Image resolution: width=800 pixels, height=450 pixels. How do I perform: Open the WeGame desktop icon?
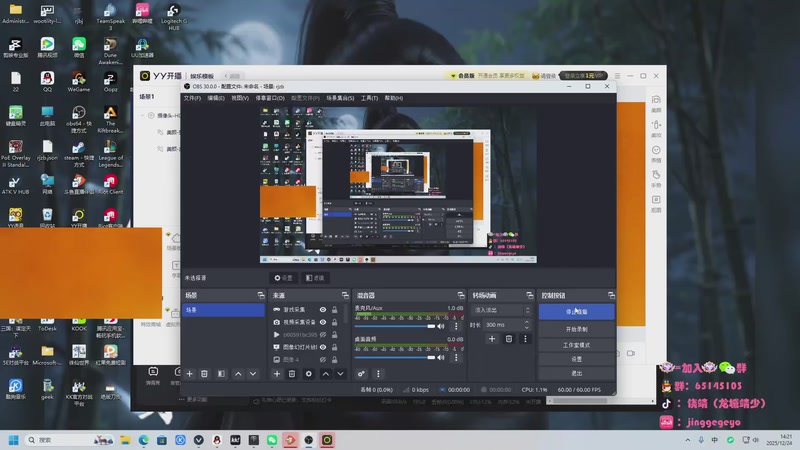pos(79,82)
